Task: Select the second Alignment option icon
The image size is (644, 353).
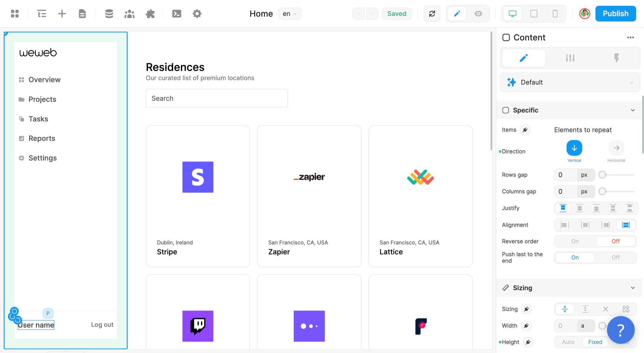Action: point(585,225)
